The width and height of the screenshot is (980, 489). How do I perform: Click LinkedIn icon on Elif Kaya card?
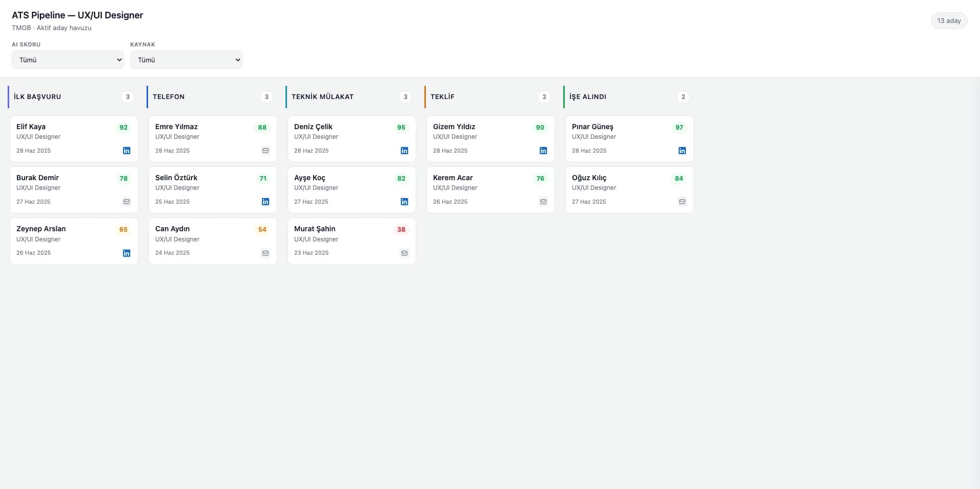(127, 151)
